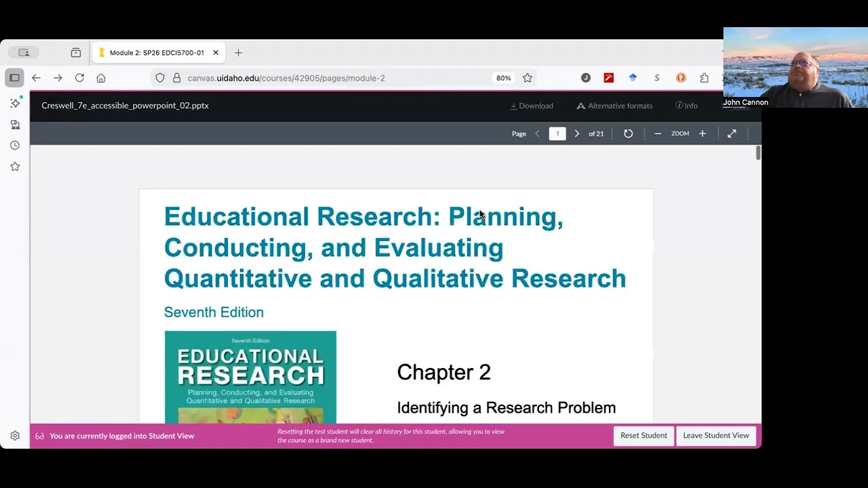Open the red PDF extension icon
Screen dimensions: 868x488
coord(609,78)
